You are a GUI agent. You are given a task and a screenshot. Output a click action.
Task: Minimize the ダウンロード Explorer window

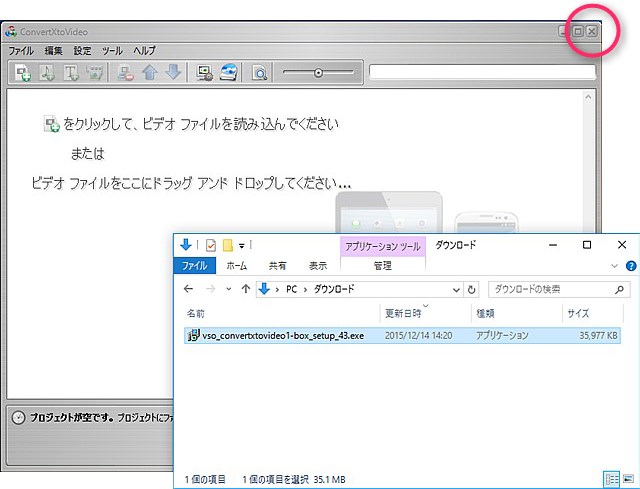pyautogui.click(x=553, y=245)
